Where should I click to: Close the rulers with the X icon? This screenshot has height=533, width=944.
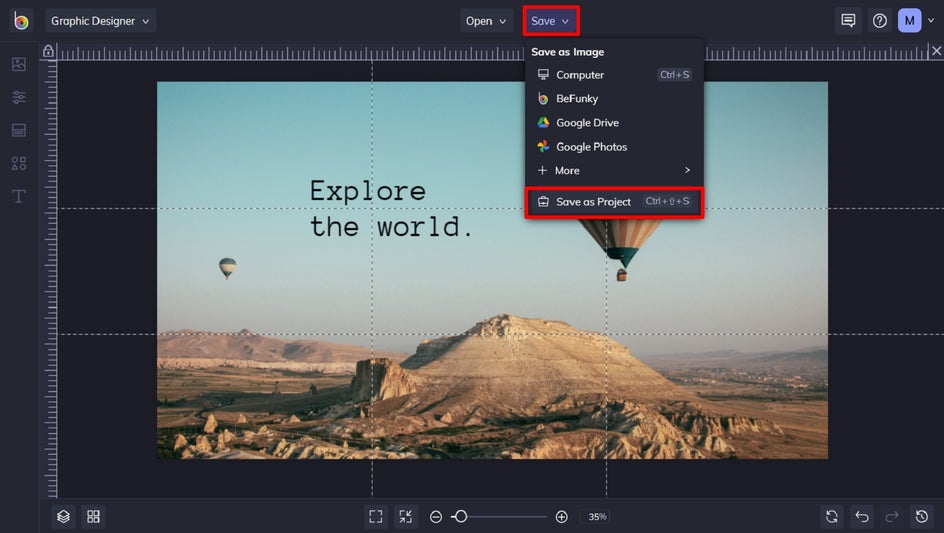click(936, 51)
